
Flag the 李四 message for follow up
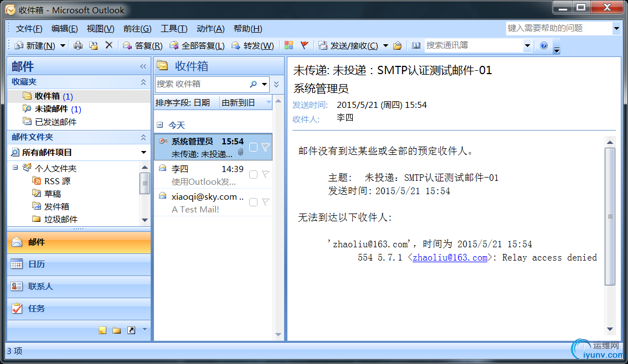[265, 174]
